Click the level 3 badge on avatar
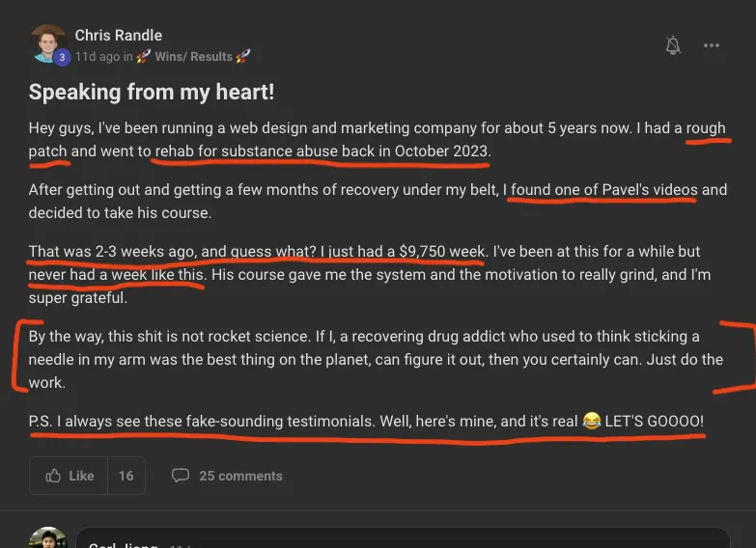Screen dimensions: 756x548 click(62, 57)
